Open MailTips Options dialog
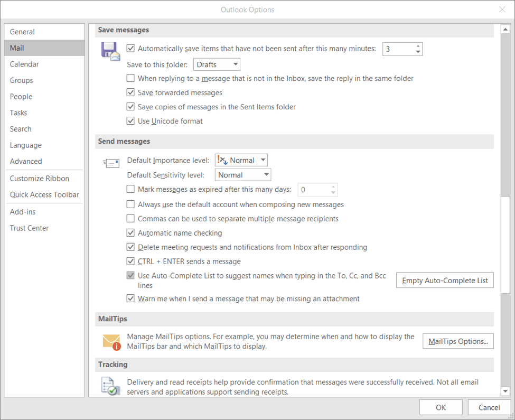This screenshot has height=420, width=515. tap(458, 341)
